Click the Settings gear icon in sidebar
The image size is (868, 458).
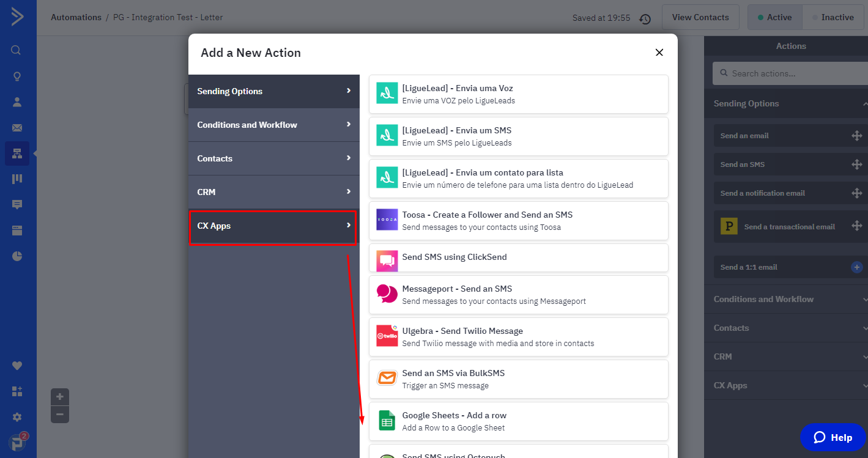pos(17,417)
